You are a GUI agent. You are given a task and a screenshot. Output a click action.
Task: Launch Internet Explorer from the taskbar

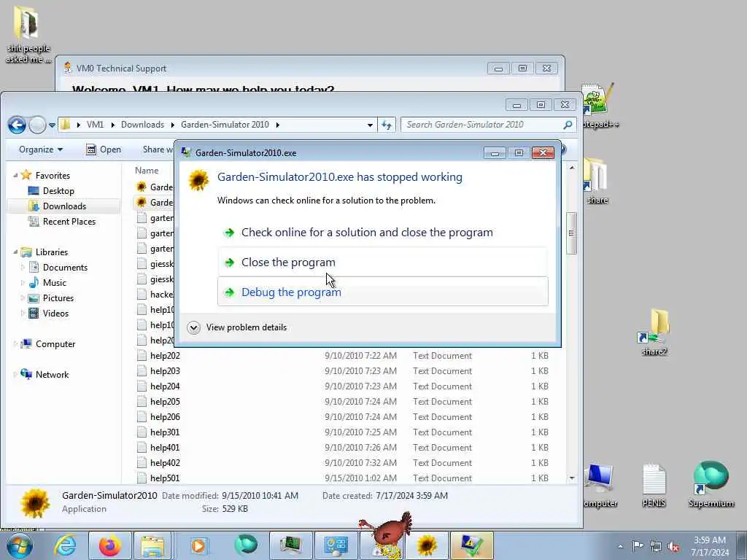[65, 545]
